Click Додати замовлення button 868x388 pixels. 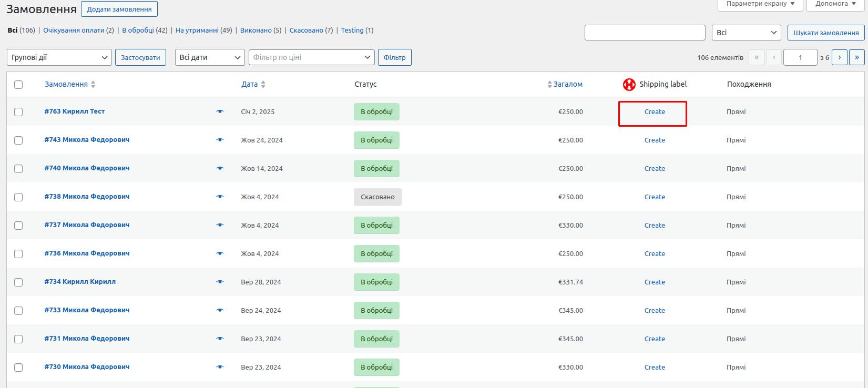point(119,9)
